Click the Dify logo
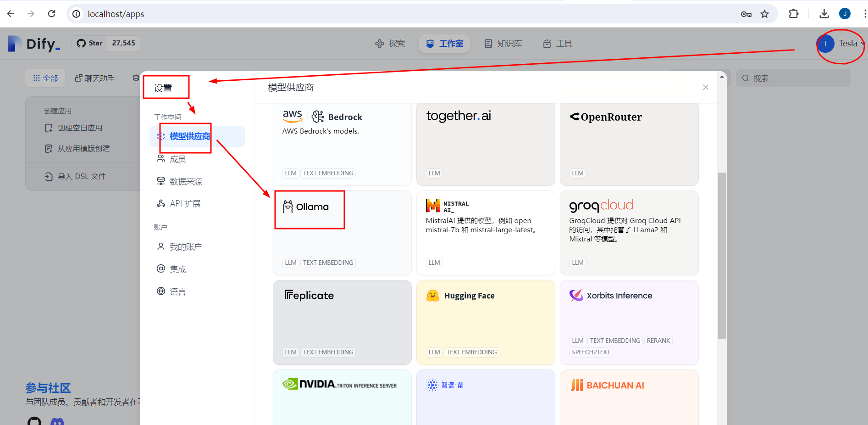Screen dimensions: 868x425 [x=34, y=44]
